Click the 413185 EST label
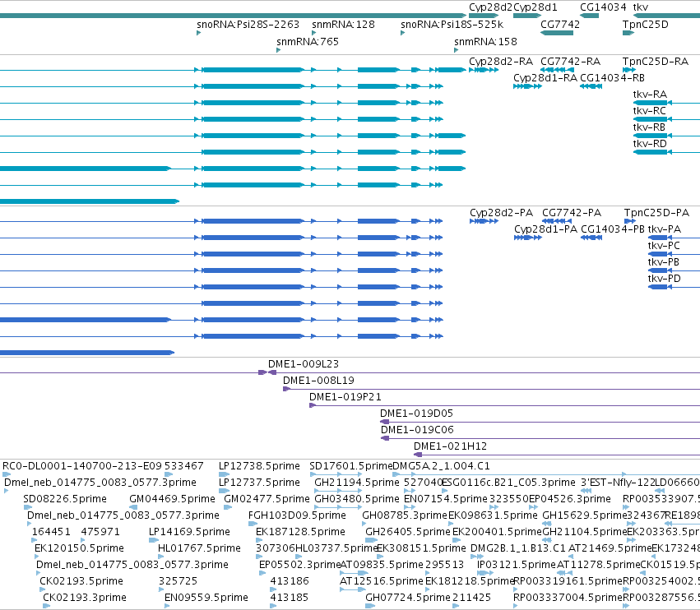Screen dimensions: 700x610 coord(290,598)
